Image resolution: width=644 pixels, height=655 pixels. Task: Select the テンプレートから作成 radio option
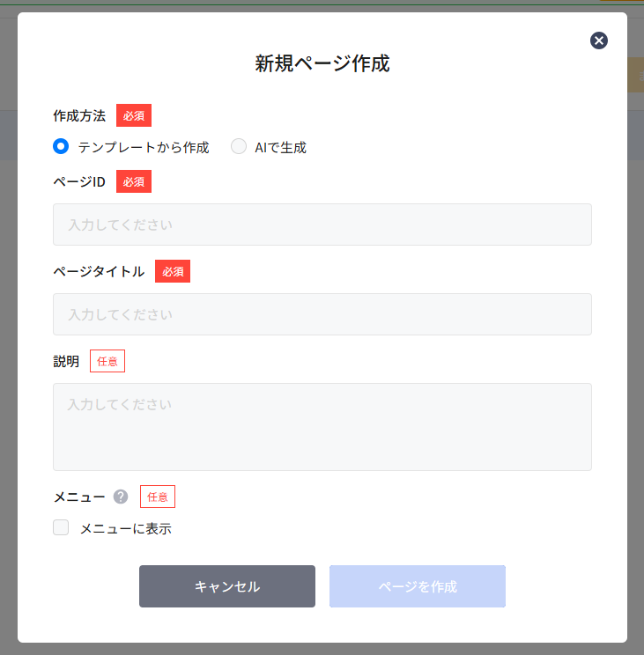point(61,147)
